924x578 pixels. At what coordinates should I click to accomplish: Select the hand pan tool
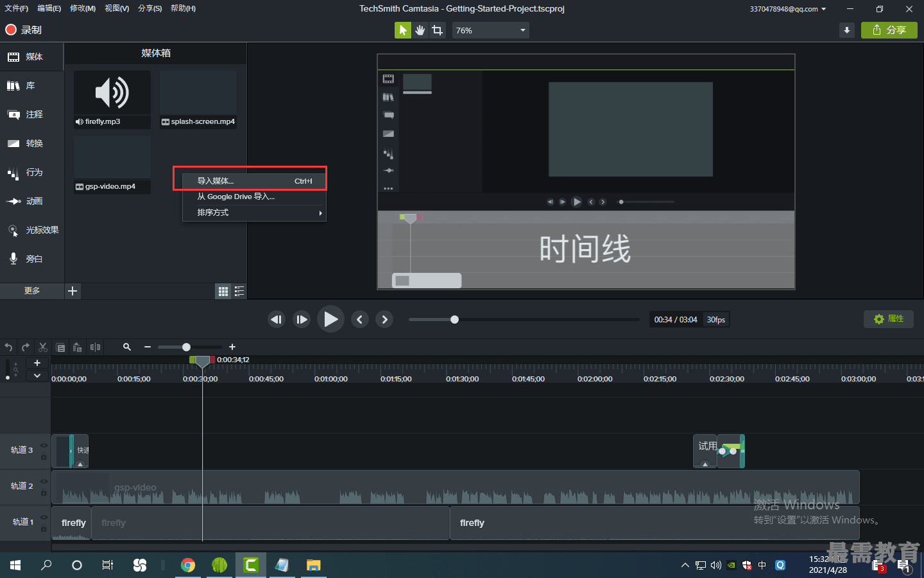pos(420,30)
